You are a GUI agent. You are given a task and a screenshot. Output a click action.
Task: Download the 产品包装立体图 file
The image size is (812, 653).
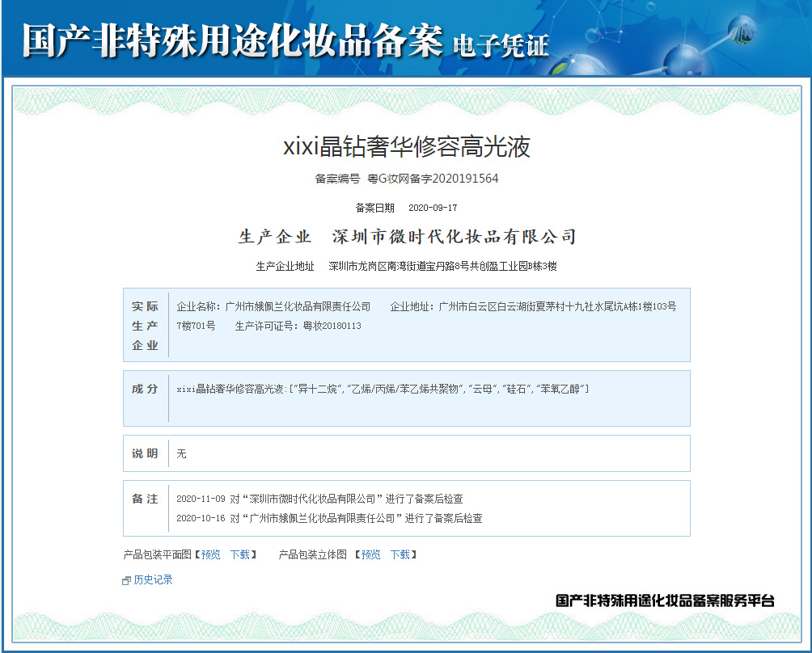point(400,554)
